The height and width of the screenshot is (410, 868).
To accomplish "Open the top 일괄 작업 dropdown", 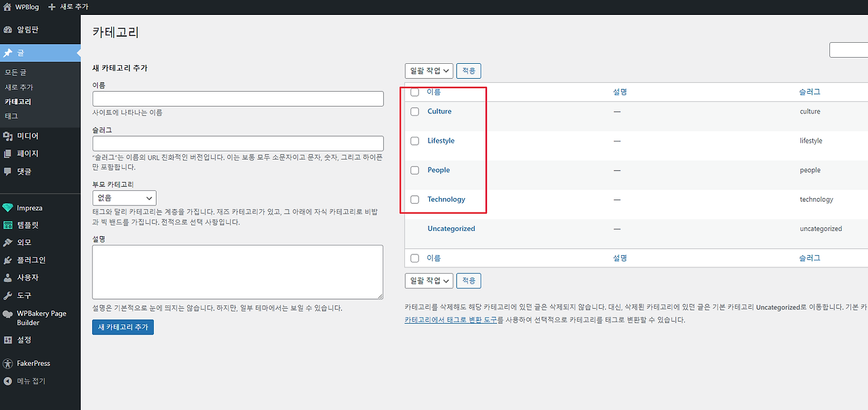I will tap(429, 71).
